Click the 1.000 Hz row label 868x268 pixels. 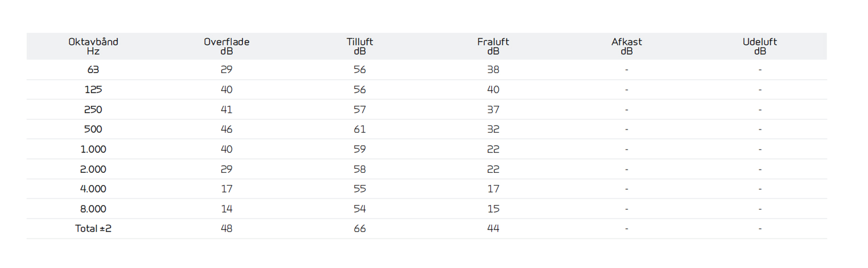point(93,149)
